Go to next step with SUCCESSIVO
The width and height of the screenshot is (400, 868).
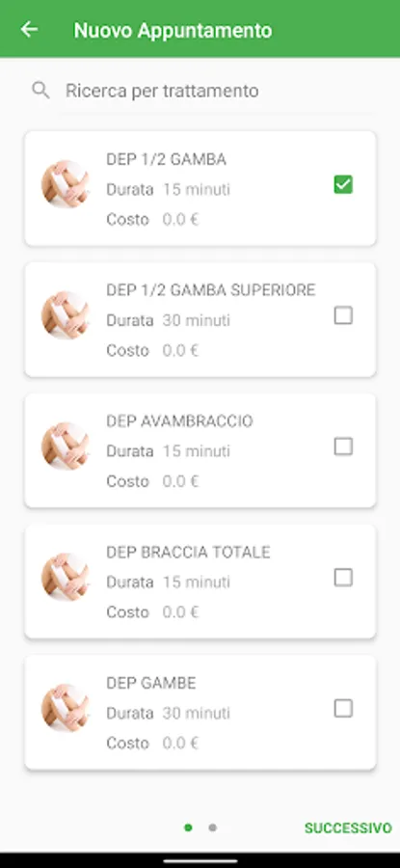pyautogui.click(x=348, y=828)
